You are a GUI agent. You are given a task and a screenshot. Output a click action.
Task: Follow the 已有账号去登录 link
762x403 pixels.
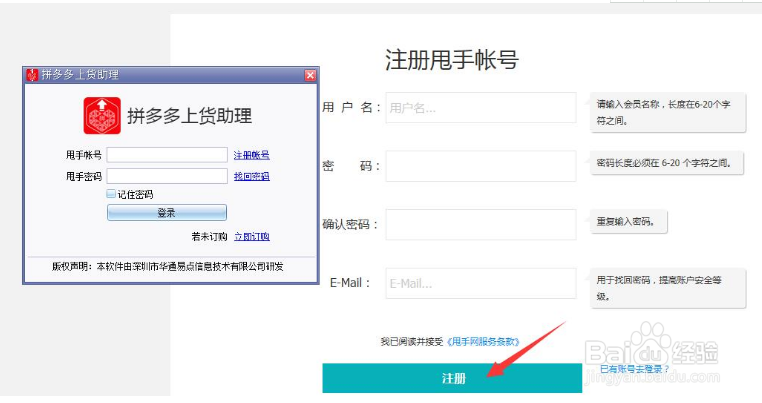635,369
